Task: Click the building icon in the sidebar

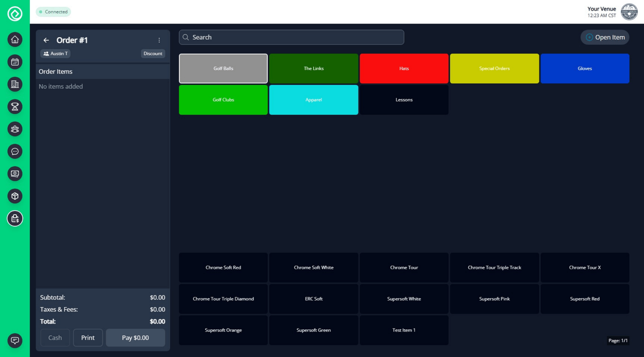Action: (15, 84)
